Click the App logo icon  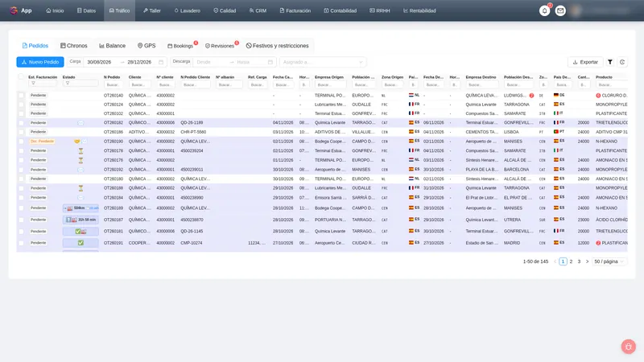(x=14, y=10)
